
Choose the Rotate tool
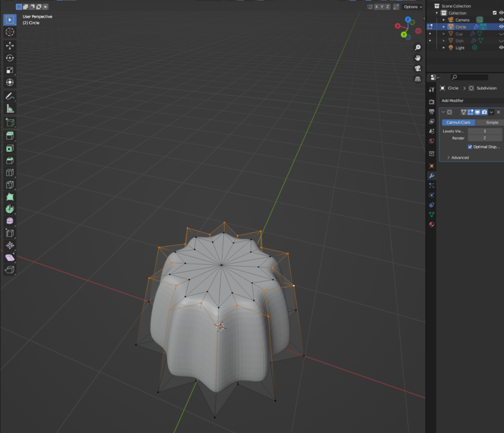10,58
